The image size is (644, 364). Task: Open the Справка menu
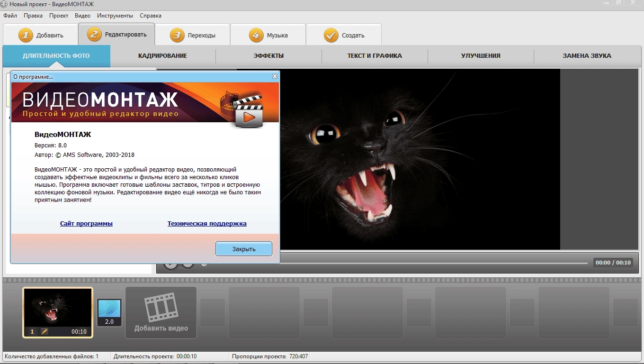(151, 16)
